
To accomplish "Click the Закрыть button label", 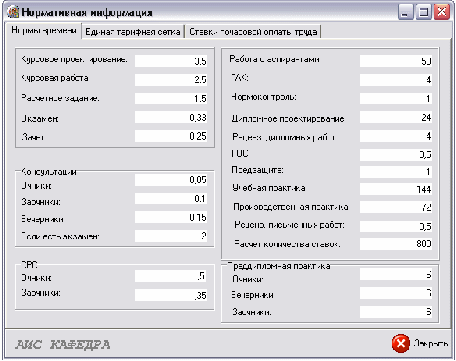I will [x=431, y=343].
